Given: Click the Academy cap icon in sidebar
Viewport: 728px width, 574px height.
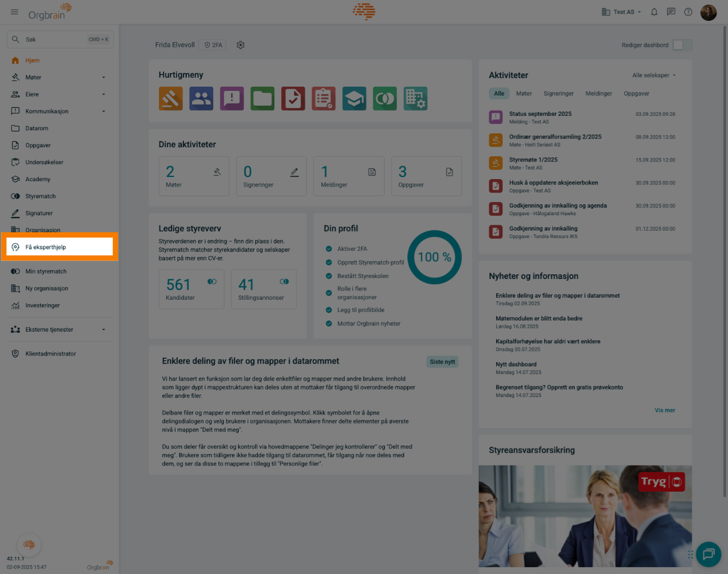Looking at the screenshot, I should click(15, 180).
